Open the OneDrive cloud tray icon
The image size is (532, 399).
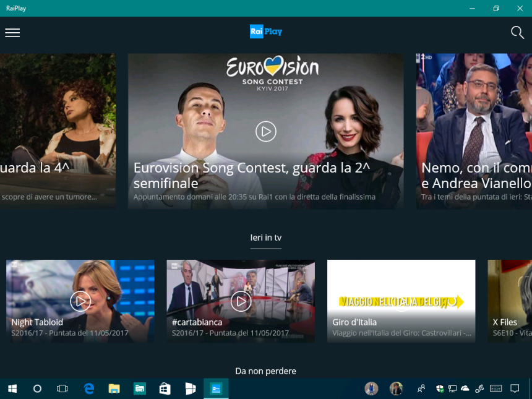pyautogui.click(x=465, y=388)
